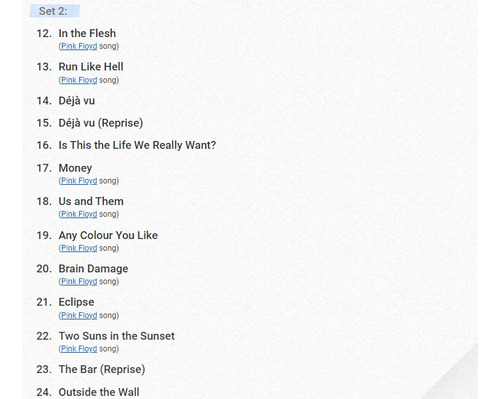This screenshot has height=399, width=500.
Task: Open Pink Floyd link under Any Colour You Like
Action: (79, 248)
